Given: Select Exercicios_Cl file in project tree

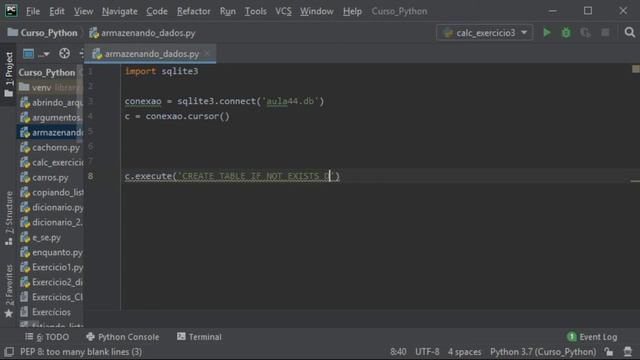Looking at the screenshot, I should click(x=51, y=297).
